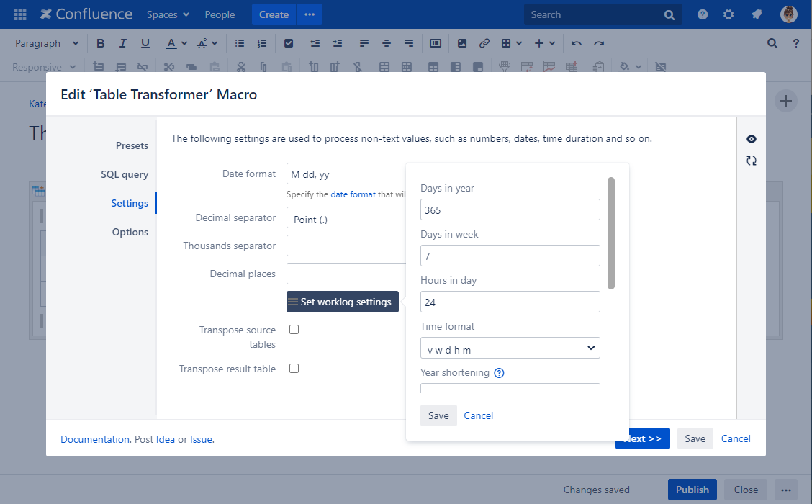This screenshot has height=504, width=812.
Task: Click the search magnifier in header search box
Action: 669,15
